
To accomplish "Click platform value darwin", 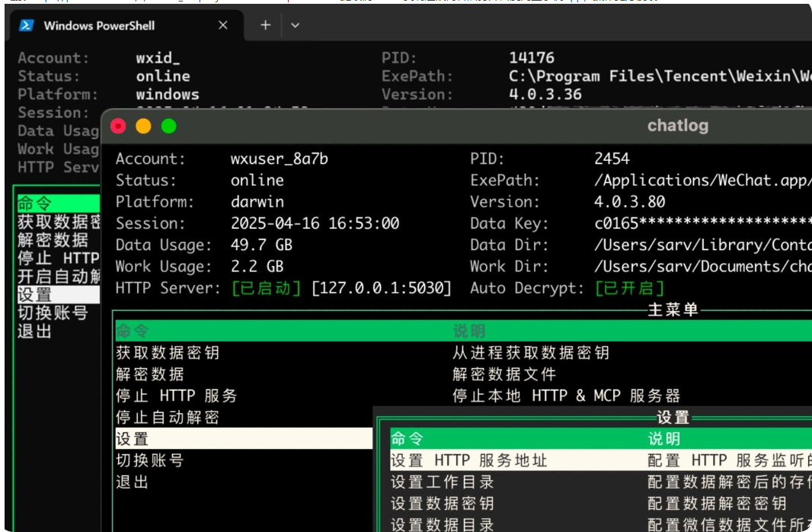I will 257,201.
